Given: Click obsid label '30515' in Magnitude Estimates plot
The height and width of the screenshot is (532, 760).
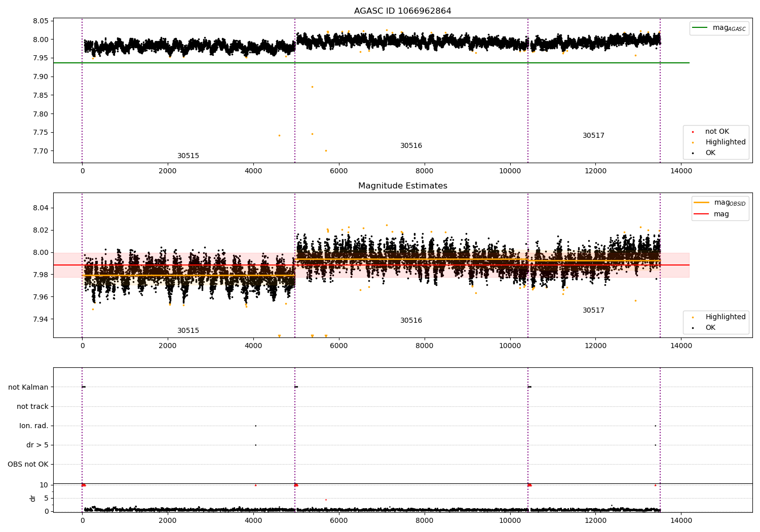Looking at the screenshot, I should 188,331.
